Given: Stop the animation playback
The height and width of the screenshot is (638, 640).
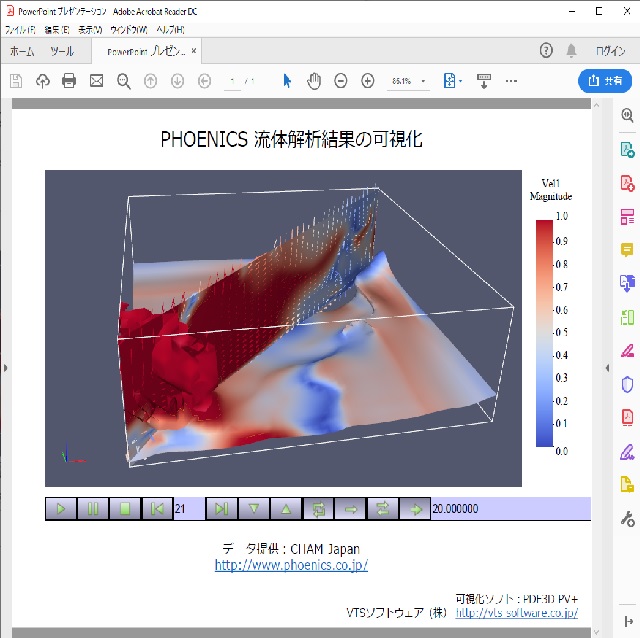Looking at the screenshot, I should point(125,509).
